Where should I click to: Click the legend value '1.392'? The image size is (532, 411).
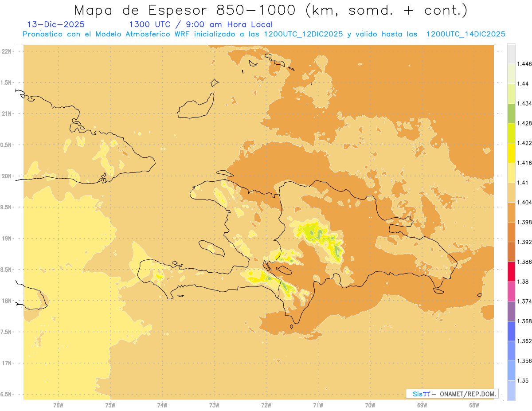pos(524,242)
